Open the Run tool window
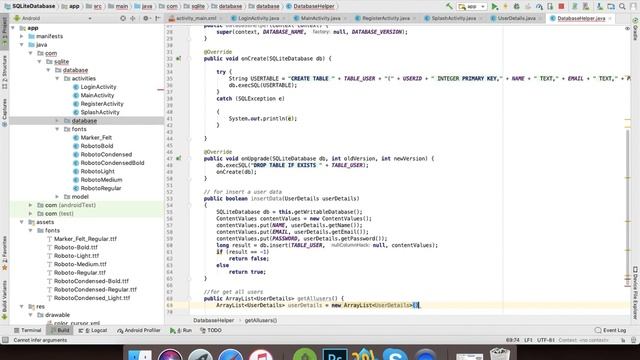640x360 pixels. click(181, 330)
